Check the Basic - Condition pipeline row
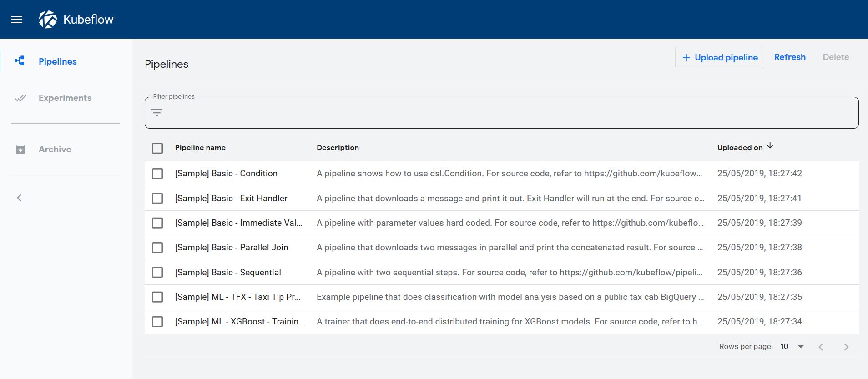 [x=157, y=174]
